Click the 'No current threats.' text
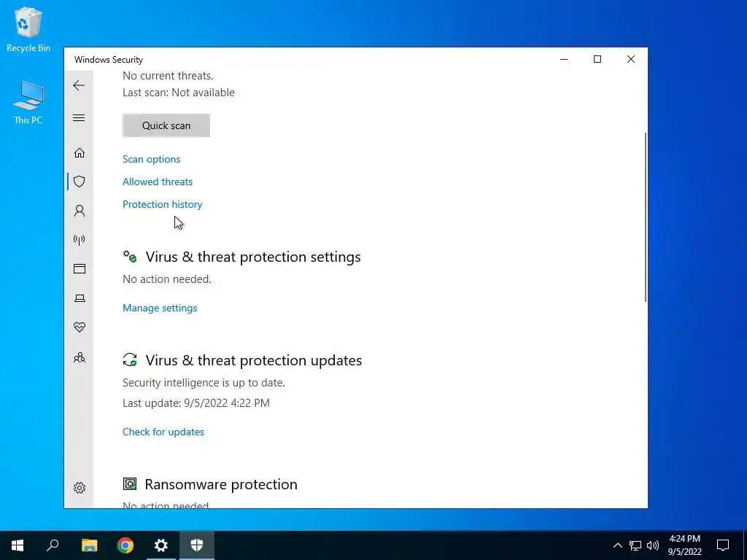This screenshot has height=560, width=747. [x=169, y=76]
